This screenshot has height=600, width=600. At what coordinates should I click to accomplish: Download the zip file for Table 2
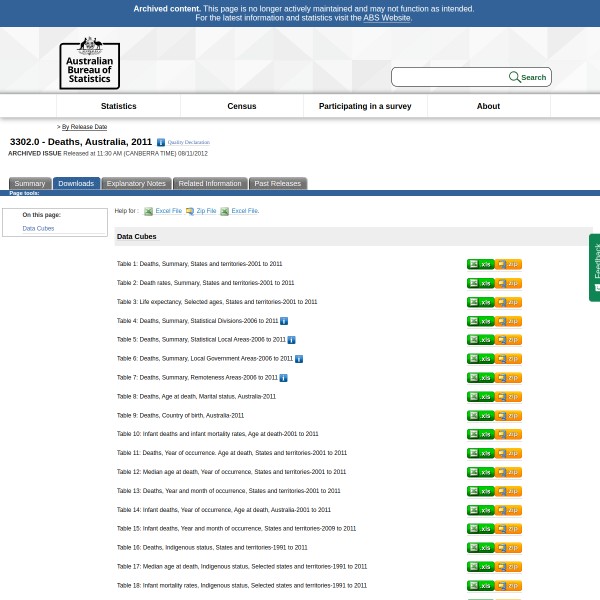(x=508, y=283)
